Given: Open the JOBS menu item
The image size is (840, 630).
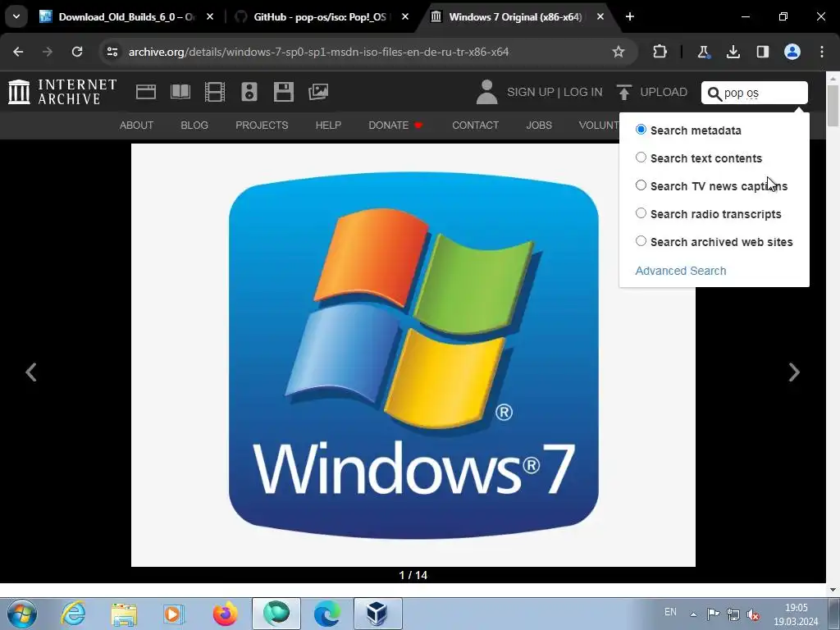Looking at the screenshot, I should [x=539, y=126].
